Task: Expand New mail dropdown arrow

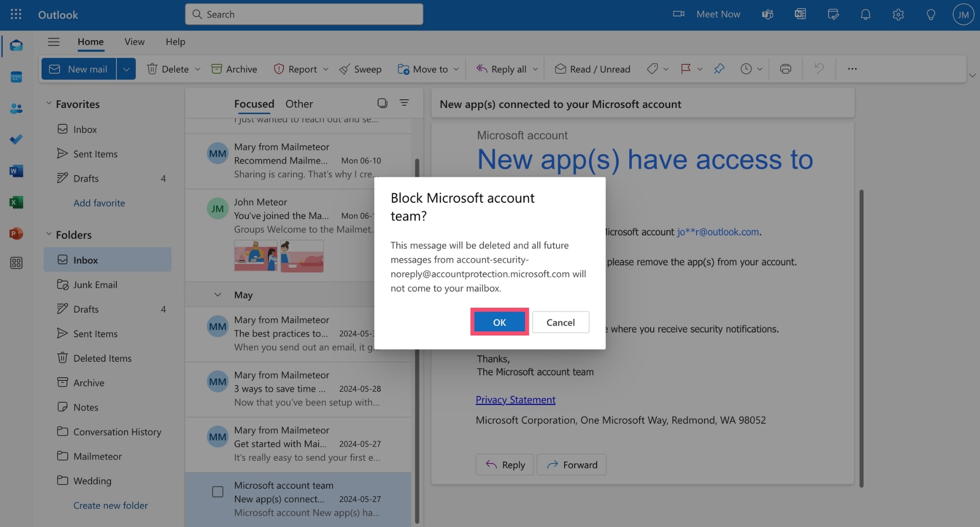Action: tap(126, 69)
